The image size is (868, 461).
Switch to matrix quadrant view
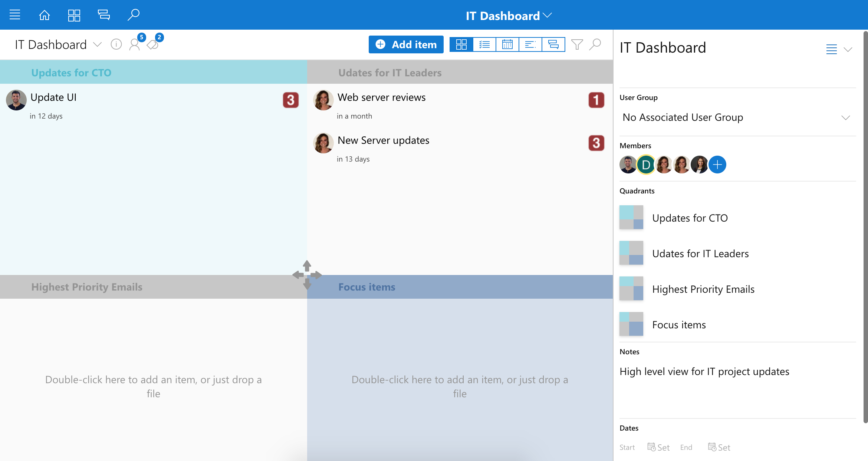461,44
